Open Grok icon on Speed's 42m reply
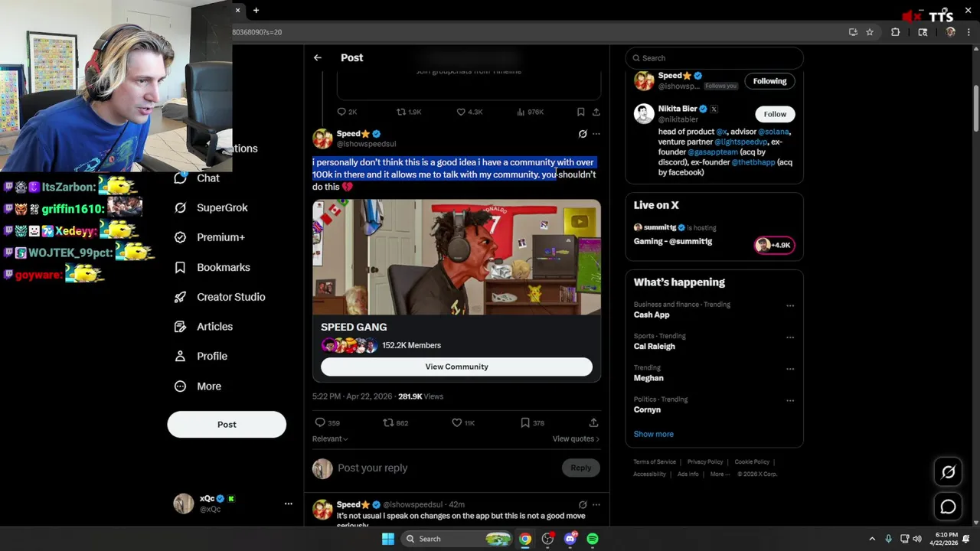This screenshot has height=551, width=980. (x=583, y=504)
